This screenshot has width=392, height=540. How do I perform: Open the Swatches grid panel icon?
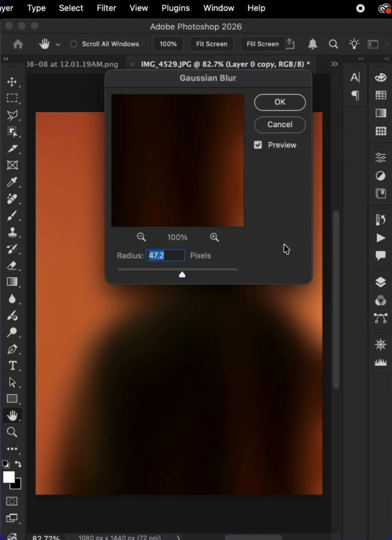380,95
